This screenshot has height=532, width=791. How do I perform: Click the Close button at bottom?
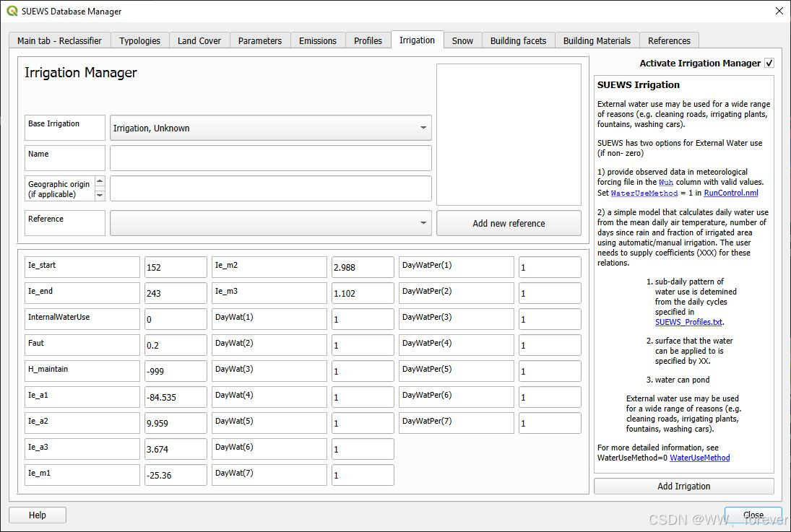coord(753,515)
